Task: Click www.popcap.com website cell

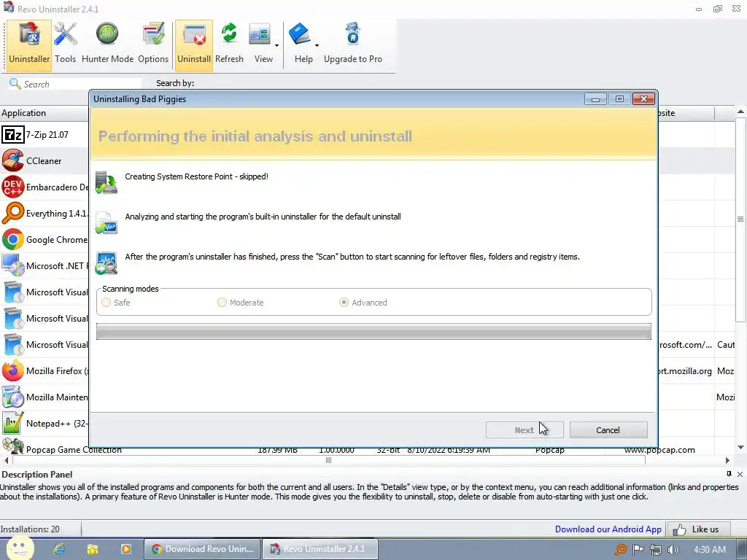Action: 659,449
